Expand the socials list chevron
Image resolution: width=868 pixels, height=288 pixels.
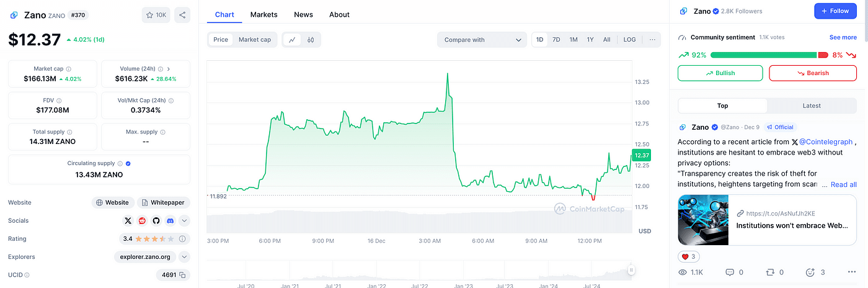point(185,220)
